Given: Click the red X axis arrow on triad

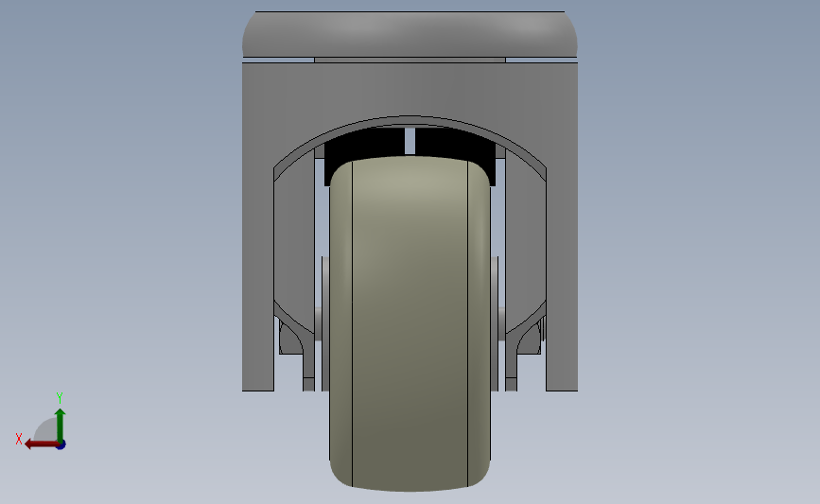Looking at the screenshot, I should coord(41,444).
